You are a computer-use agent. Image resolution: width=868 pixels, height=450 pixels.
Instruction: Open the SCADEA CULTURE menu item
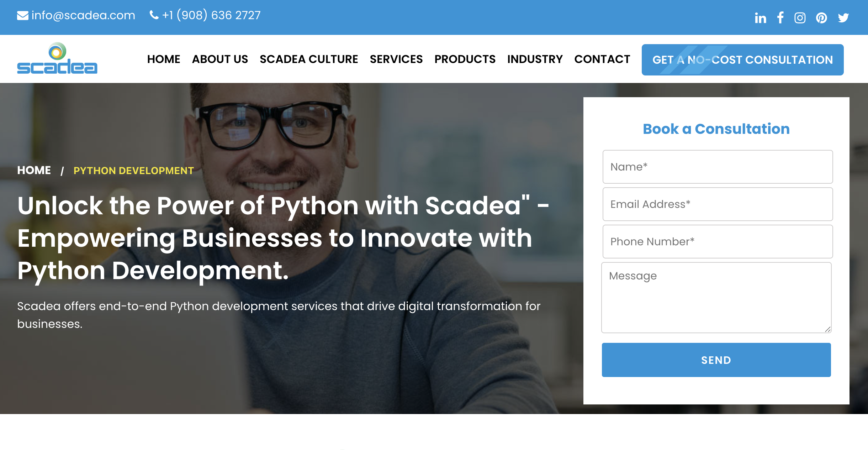pos(309,59)
